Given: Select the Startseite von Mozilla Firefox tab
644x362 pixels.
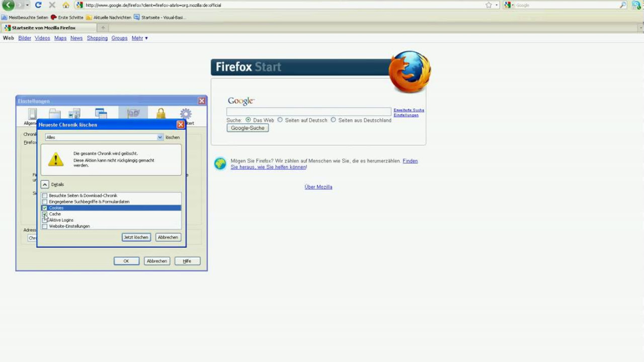Looking at the screenshot, I should coord(48,28).
